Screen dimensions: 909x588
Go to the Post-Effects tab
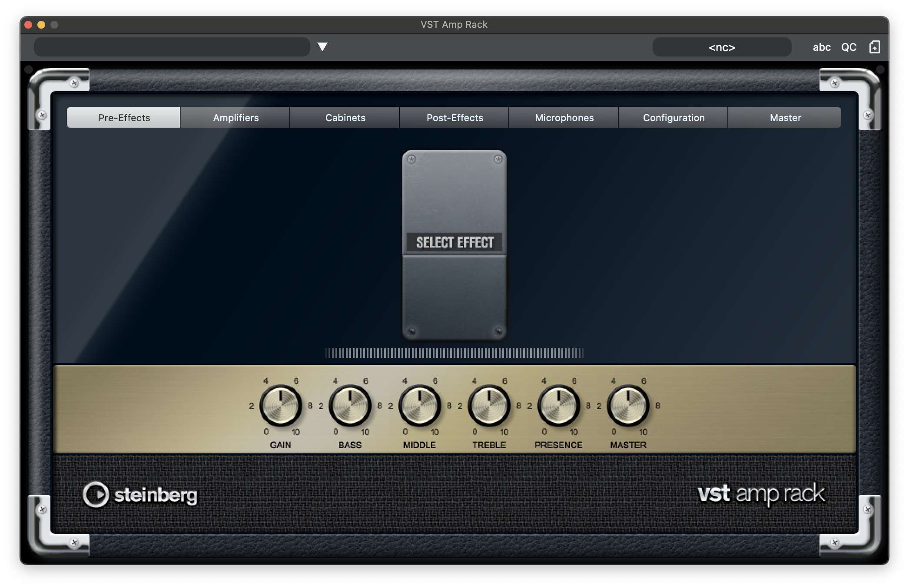pos(454,118)
